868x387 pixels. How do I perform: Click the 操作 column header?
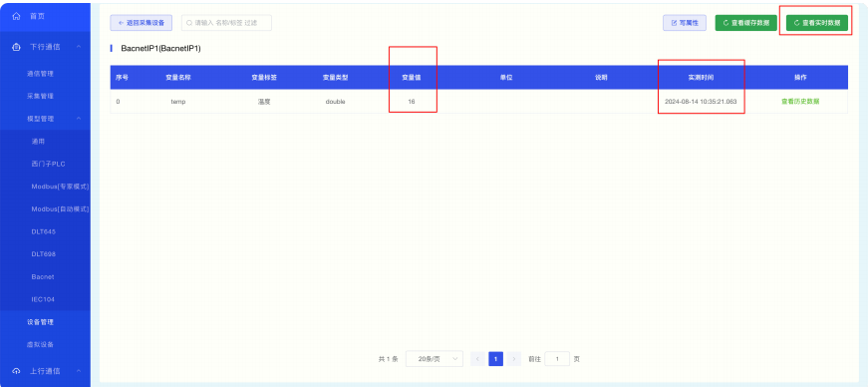(x=800, y=78)
